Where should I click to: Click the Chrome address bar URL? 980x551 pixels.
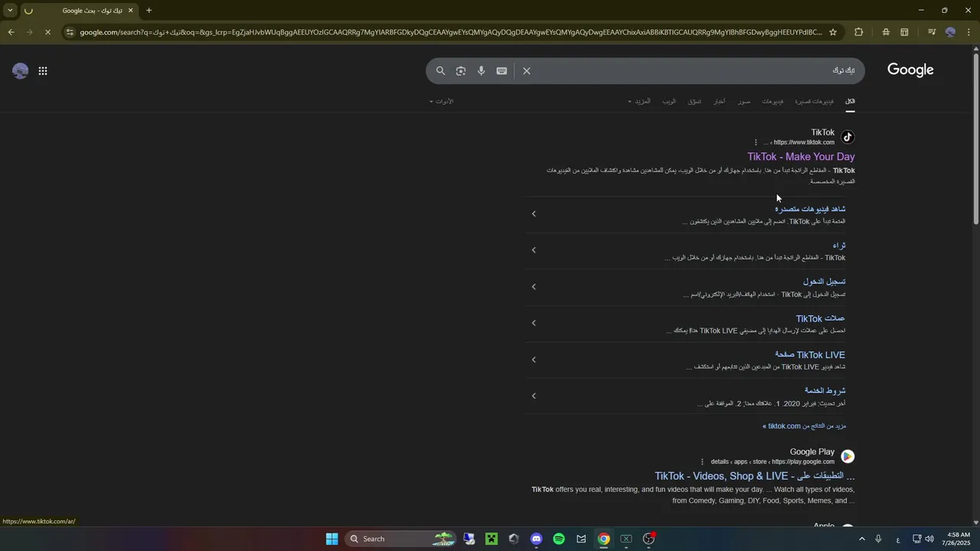pos(450,32)
